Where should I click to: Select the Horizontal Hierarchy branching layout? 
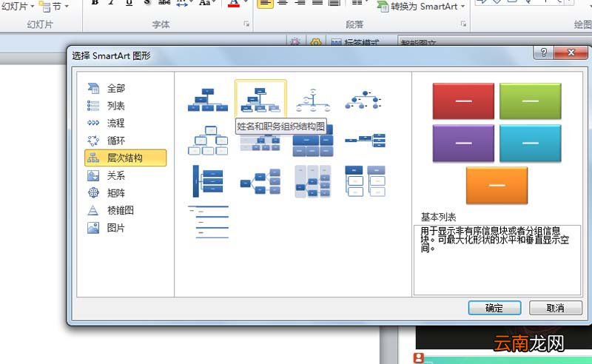pos(260,181)
